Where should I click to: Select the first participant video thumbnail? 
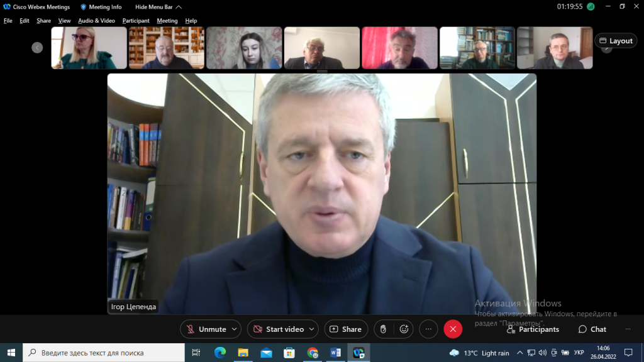click(x=89, y=48)
